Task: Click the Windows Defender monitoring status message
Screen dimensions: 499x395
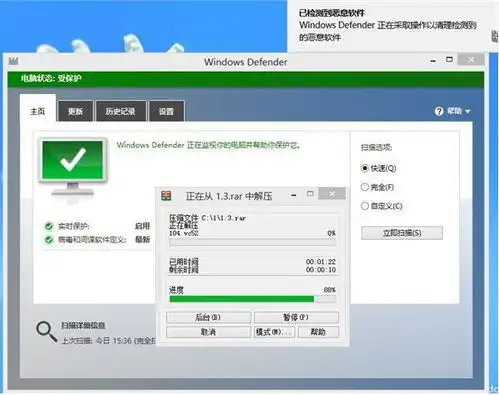Action: pos(209,145)
